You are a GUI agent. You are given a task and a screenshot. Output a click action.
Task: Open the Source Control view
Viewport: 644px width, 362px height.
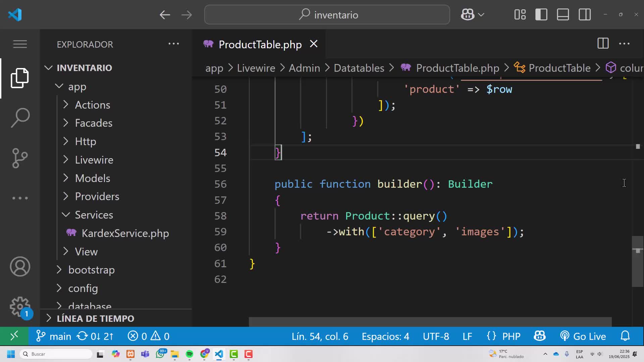(x=20, y=158)
